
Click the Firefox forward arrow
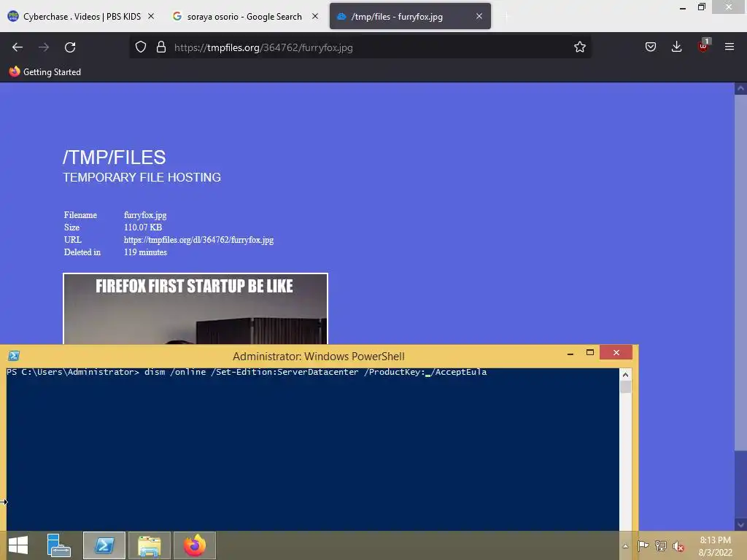tap(44, 47)
